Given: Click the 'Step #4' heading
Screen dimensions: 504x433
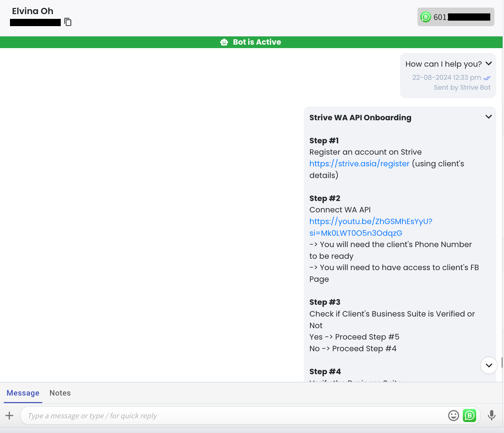Looking at the screenshot, I should coord(325,371).
